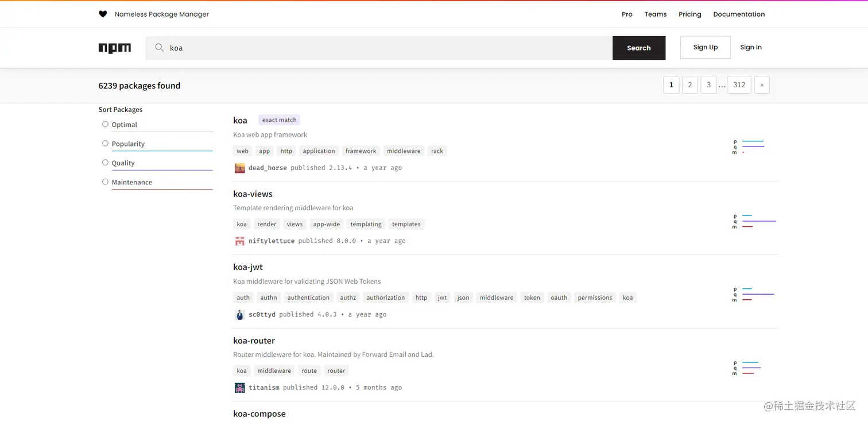The width and height of the screenshot is (868, 424).
Task: Select current page 1 button
Action: pyautogui.click(x=671, y=84)
